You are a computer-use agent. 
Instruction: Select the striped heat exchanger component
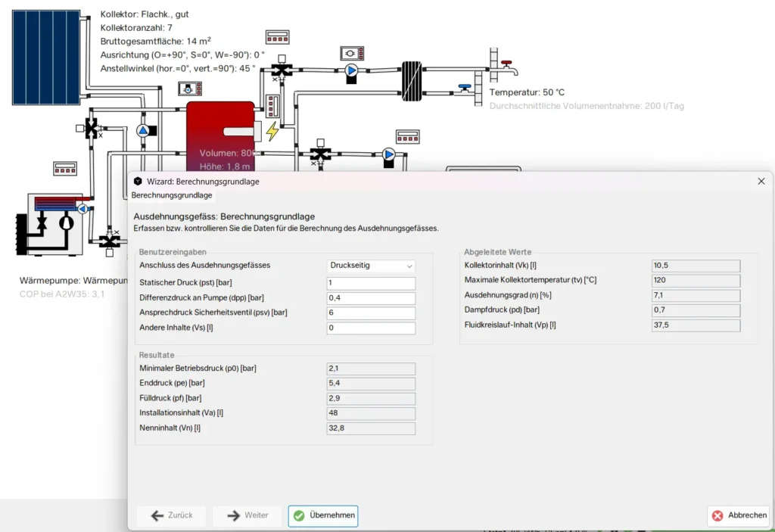click(412, 80)
